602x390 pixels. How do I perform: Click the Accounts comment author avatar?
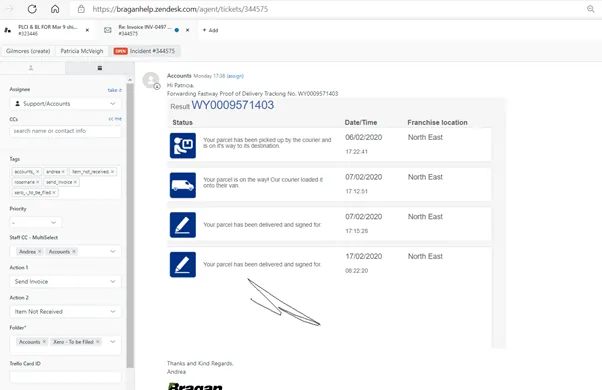(151, 80)
